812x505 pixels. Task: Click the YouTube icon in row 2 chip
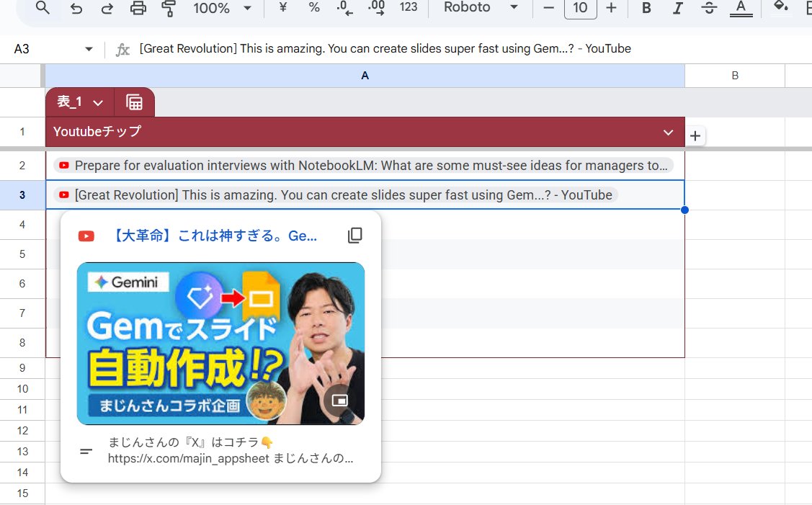[64, 166]
